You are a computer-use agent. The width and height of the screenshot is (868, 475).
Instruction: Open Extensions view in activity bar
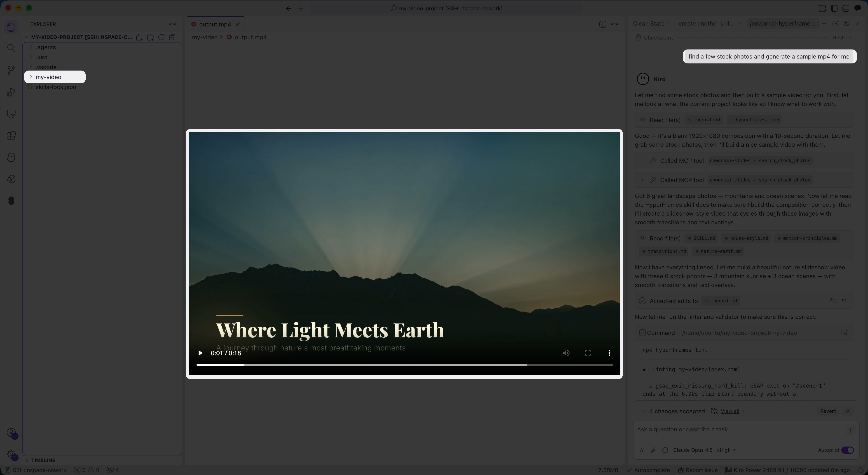(x=11, y=136)
